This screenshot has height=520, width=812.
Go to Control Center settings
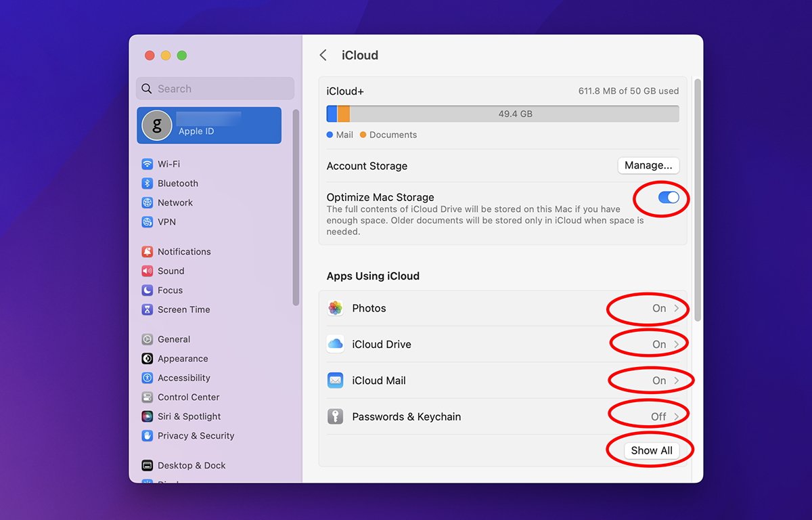(188, 397)
